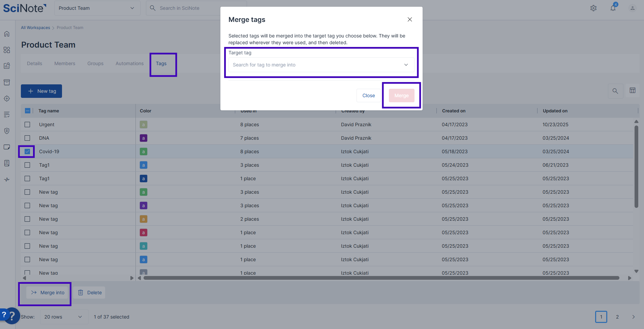Click the DNA tag purple color swatch
This screenshot has width=644, height=329.
point(144,138)
